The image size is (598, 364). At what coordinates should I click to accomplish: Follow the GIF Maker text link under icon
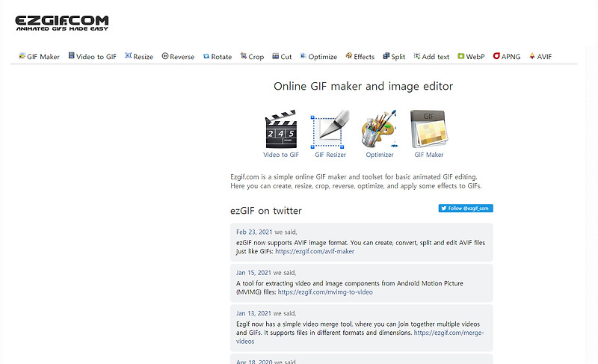coord(428,155)
